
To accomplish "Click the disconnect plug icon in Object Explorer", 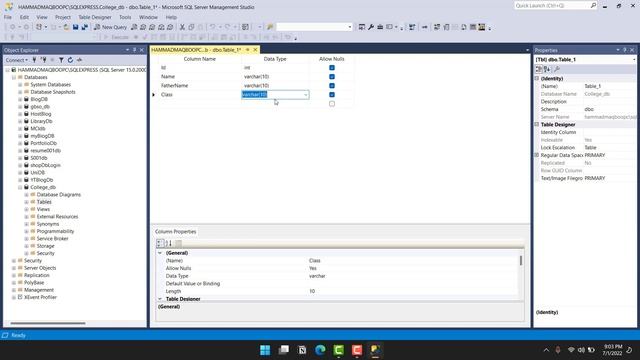I will (43, 60).
